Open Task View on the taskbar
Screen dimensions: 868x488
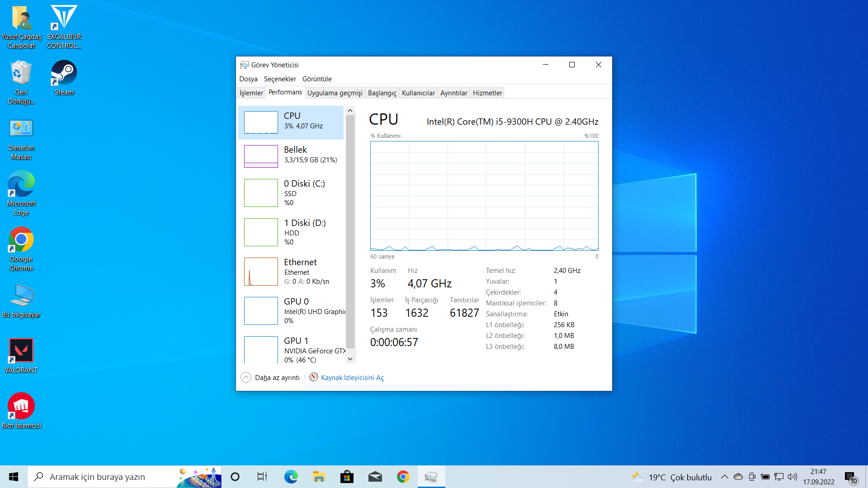pyautogui.click(x=262, y=477)
